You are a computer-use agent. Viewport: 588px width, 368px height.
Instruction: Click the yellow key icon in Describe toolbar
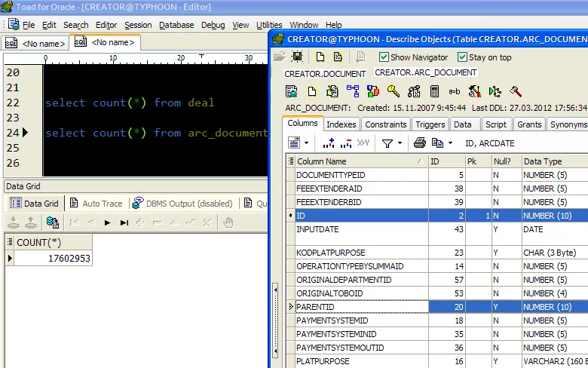point(394,91)
